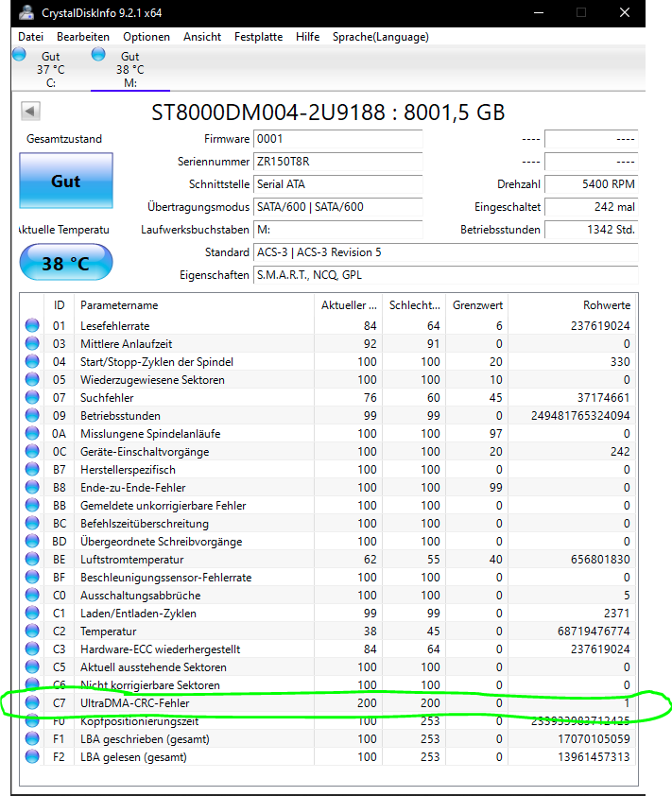Viewport: 672px width, 796px height.
Task: Go to previous disk with arrow button
Action: click(x=30, y=111)
